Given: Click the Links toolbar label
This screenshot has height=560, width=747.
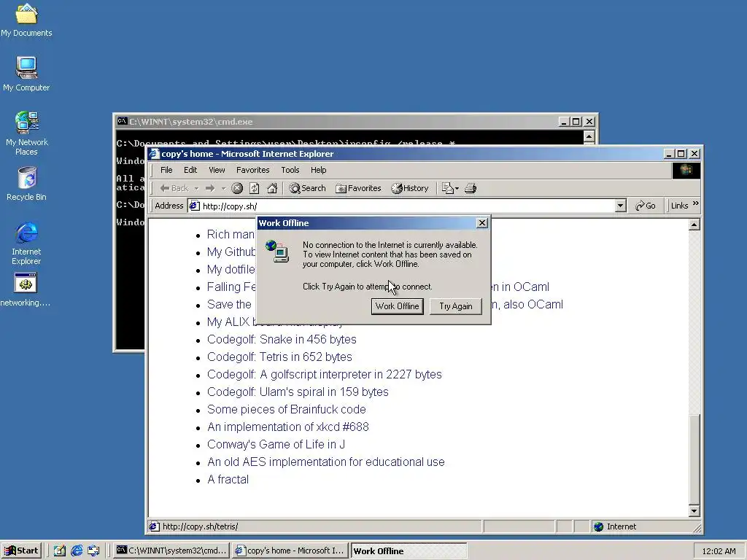Looking at the screenshot, I should [x=679, y=206].
